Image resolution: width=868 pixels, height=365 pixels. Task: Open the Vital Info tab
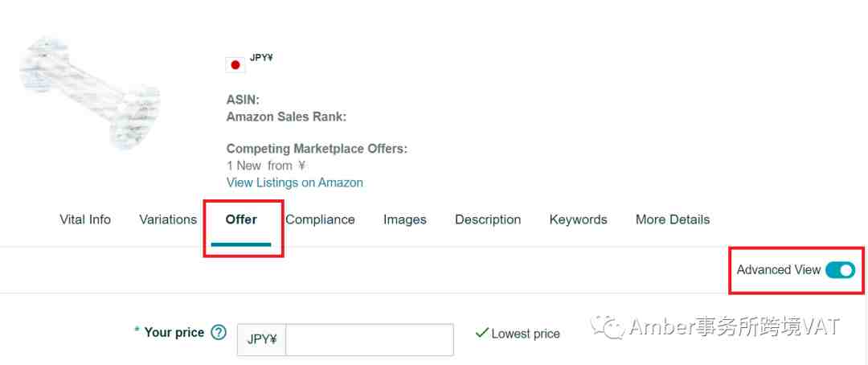[x=85, y=219]
